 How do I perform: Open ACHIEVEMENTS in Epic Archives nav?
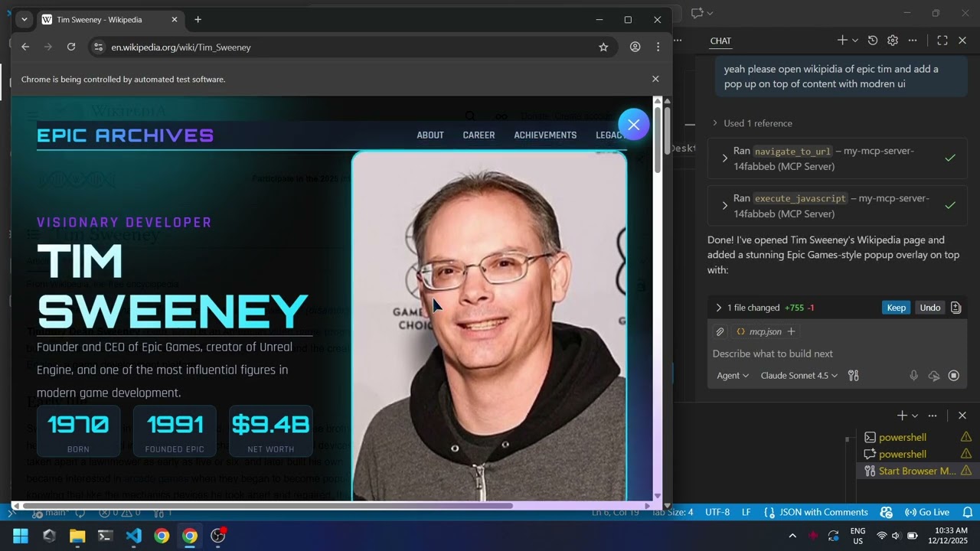pyautogui.click(x=545, y=135)
